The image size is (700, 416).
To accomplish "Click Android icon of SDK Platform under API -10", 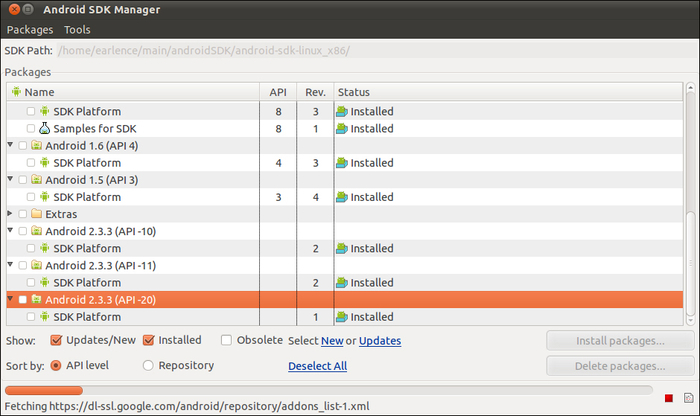I will tap(45, 248).
